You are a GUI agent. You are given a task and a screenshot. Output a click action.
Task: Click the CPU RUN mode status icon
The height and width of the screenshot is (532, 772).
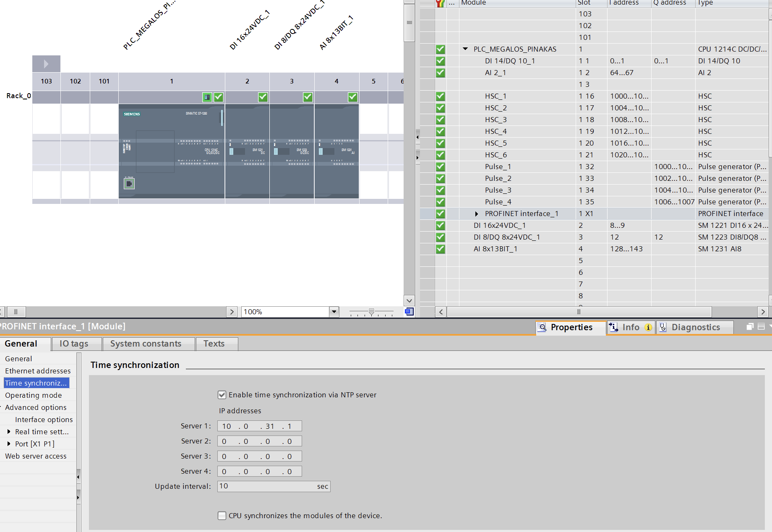click(207, 97)
